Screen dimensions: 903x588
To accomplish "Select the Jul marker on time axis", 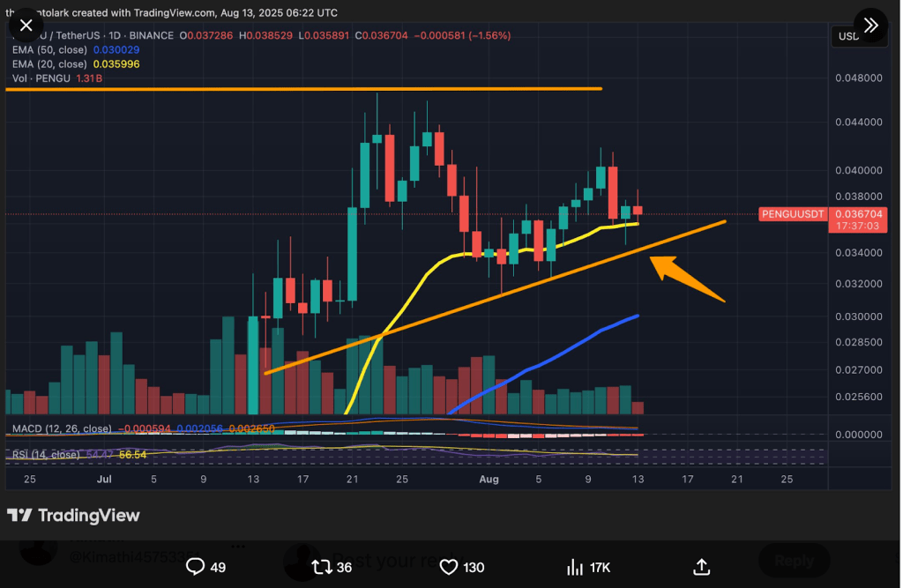I will point(104,480).
